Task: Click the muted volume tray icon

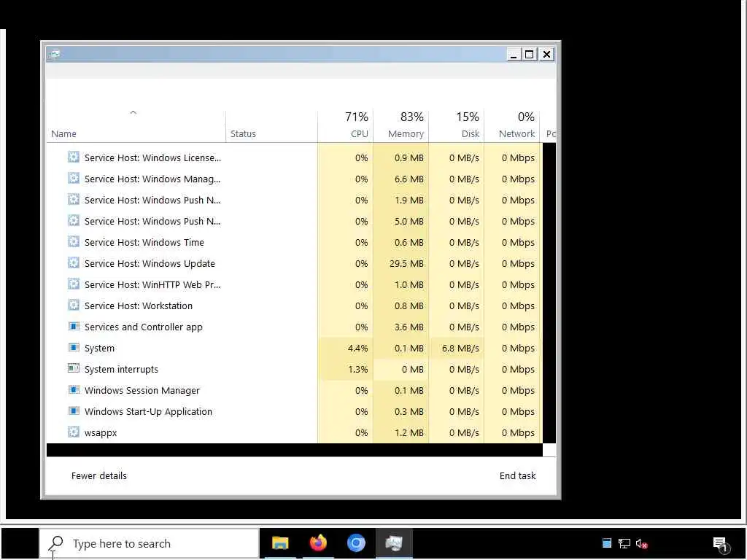Action: click(x=641, y=543)
